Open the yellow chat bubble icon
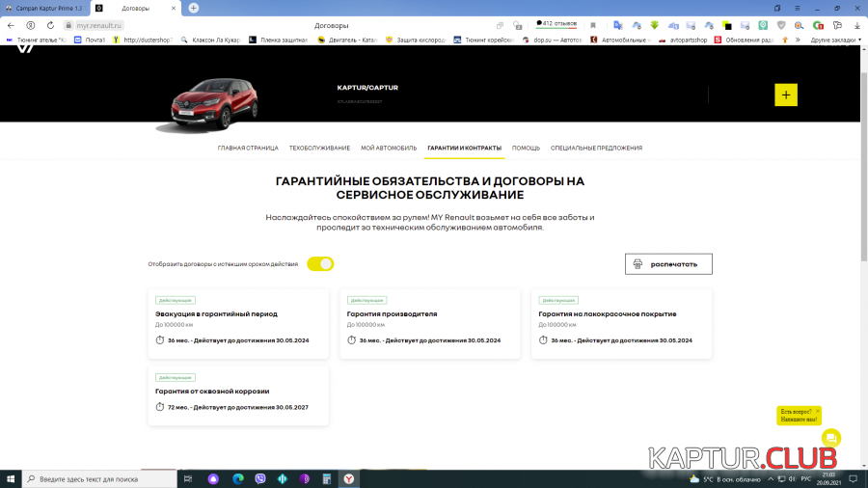This screenshot has width=868, height=488. click(x=831, y=438)
